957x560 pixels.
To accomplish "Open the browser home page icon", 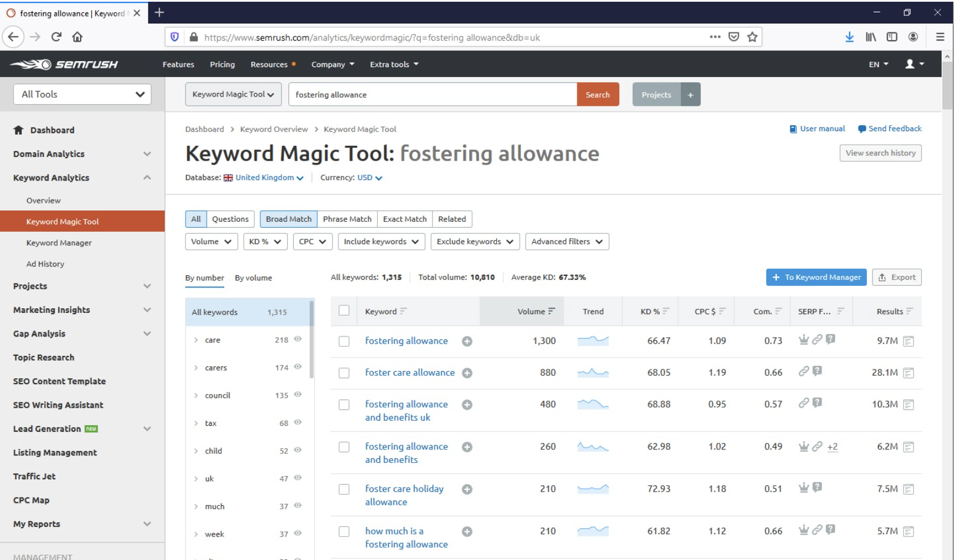I will (x=77, y=37).
